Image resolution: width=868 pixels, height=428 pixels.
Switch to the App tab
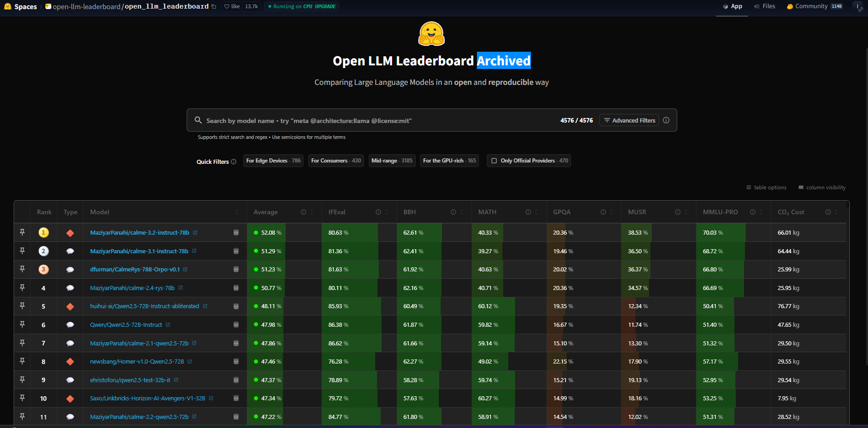(x=732, y=6)
